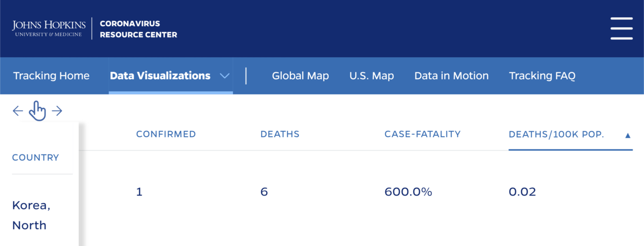This screenshot has height=246, width=644.
Task: Navigate to Data in Motion
Action: (451, 76)
